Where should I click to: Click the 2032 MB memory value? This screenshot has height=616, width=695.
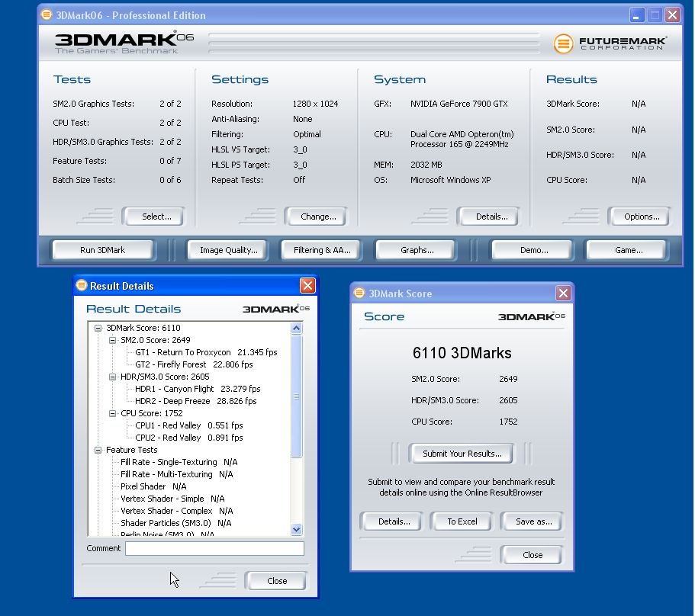point(426,165)
